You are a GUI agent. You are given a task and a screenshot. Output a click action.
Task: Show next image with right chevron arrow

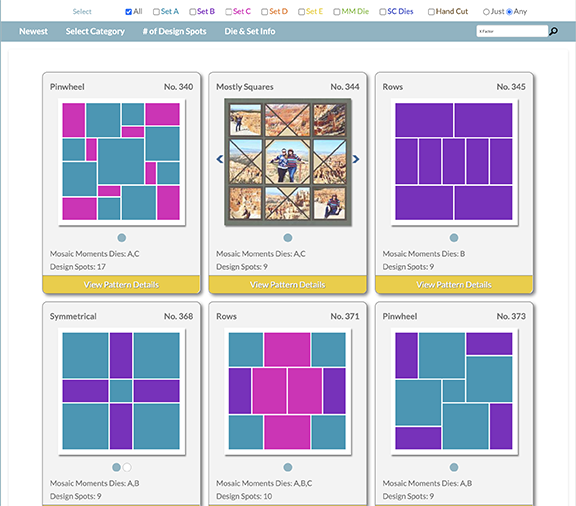(356, 159)
